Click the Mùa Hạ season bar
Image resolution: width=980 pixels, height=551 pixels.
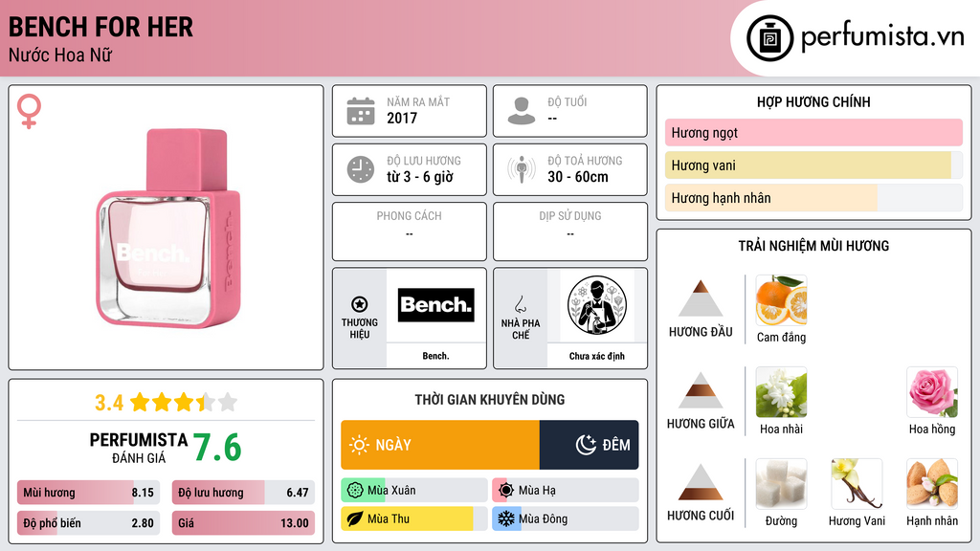[x=566, y=491]
